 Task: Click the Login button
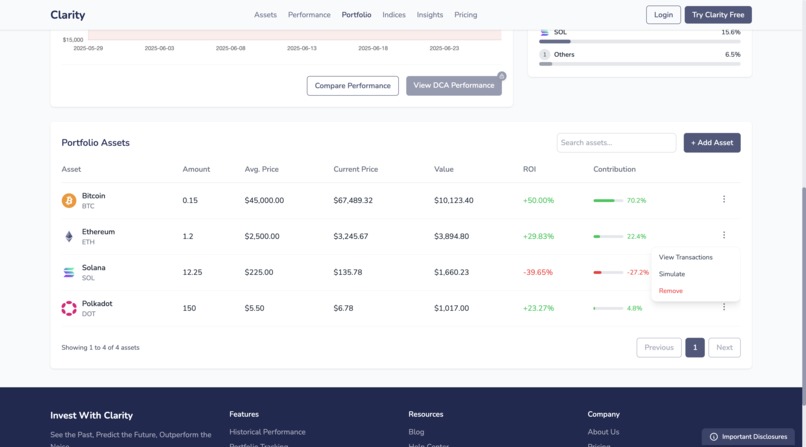663,15
